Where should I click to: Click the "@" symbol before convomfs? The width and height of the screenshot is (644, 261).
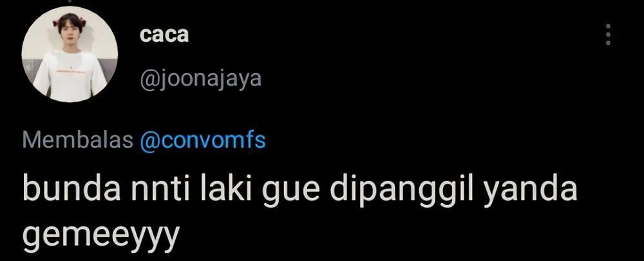pyautogui.click(x=149, y=141)
